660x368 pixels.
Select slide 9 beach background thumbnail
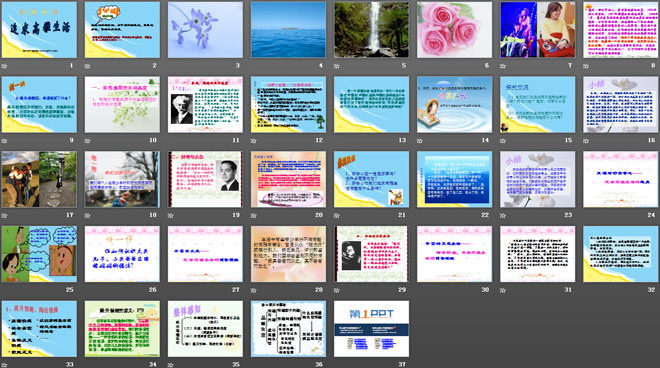click(39, 104)
